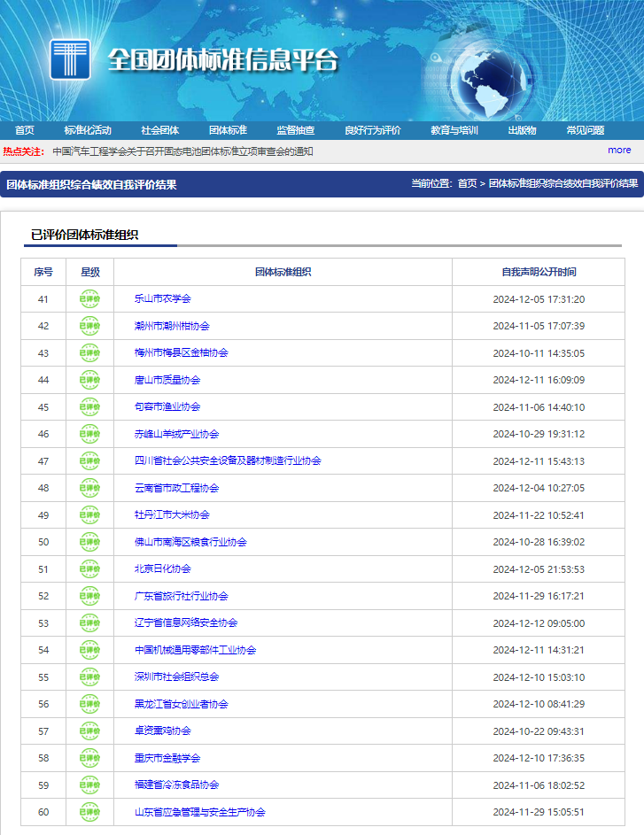Open the 梅州市梅县区金柚协会 link
The image size is (644, 835).
[x=181, y=352]
